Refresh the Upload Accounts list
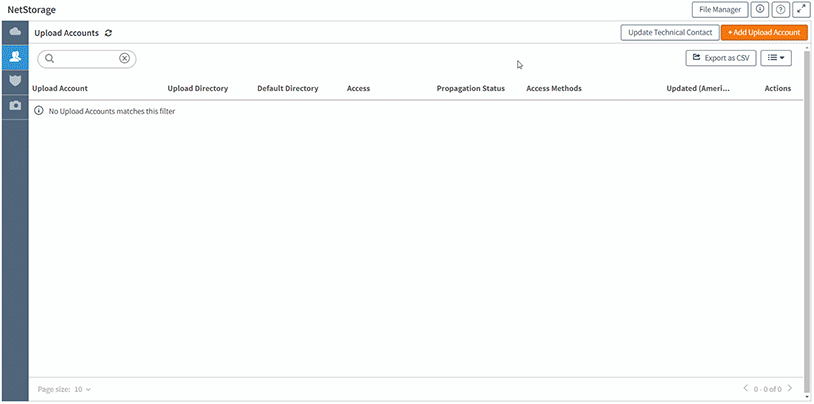The image size is (814, 404). [x=108, y=33]
